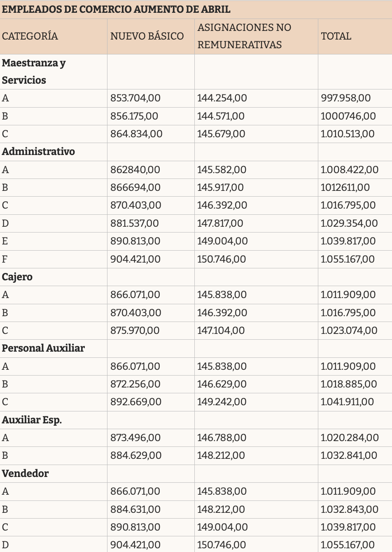The height and width of the screenshot is (552, 392).
Task: Click the Cajero section label
Action: [17, 277]
